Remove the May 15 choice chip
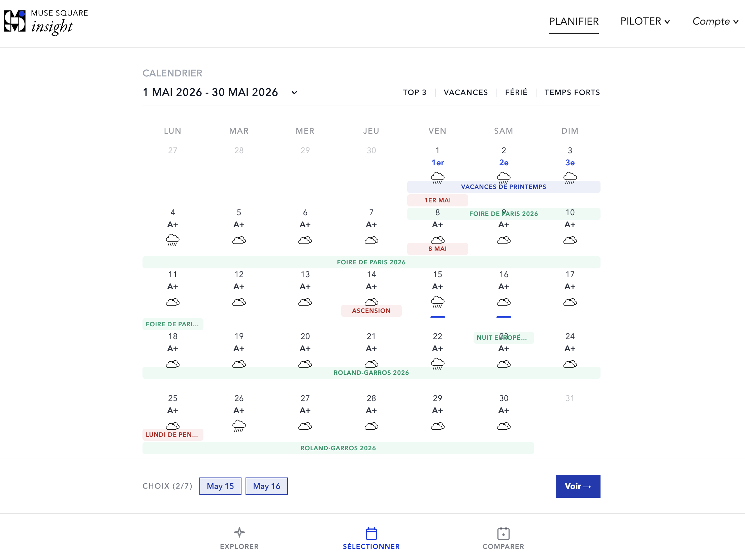 pyautogui.click(x=220, y=486)
